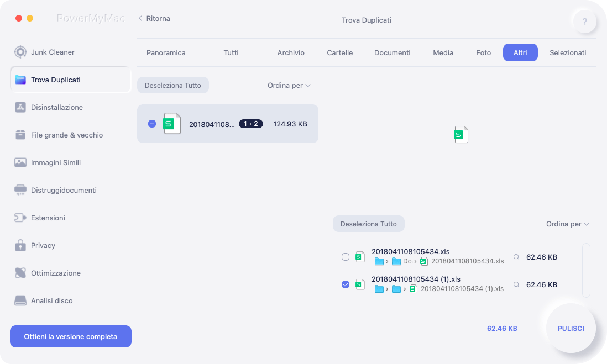Toggle the group checkbox for 2018041108...

[x=151, y=124]
